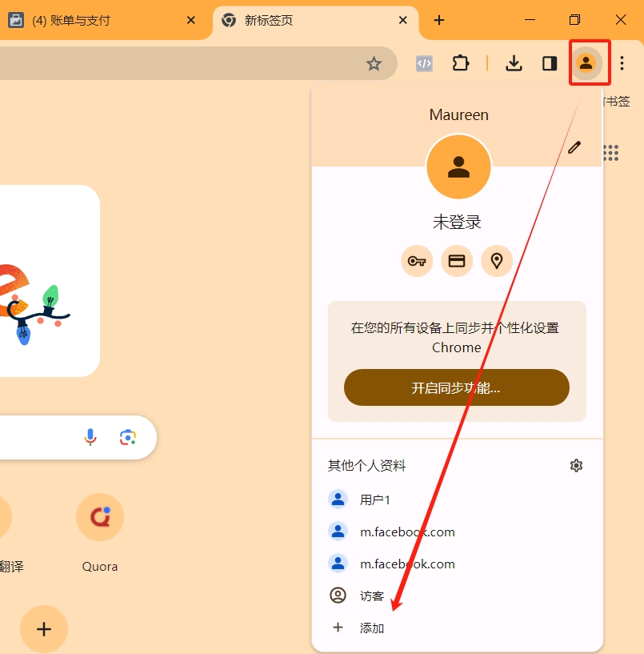
Task: Open the Quora shortcut
Action: 100,533
